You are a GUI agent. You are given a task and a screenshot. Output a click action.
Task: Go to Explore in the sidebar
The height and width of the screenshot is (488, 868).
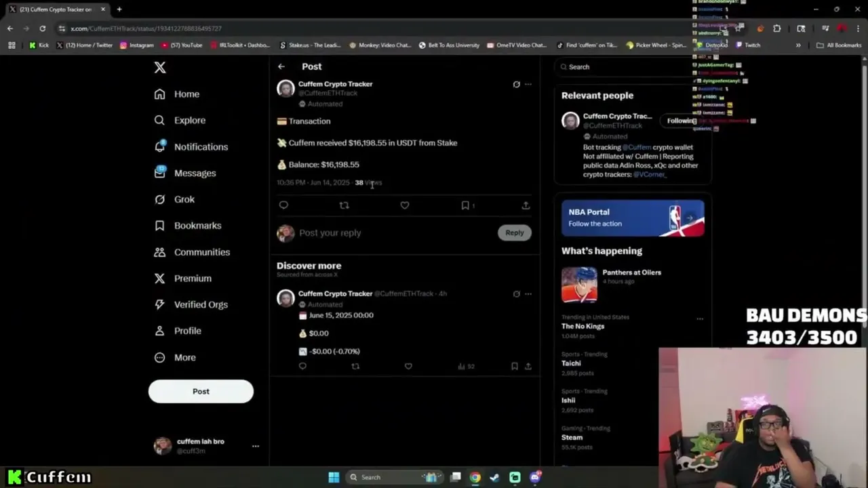pos(180,120)
